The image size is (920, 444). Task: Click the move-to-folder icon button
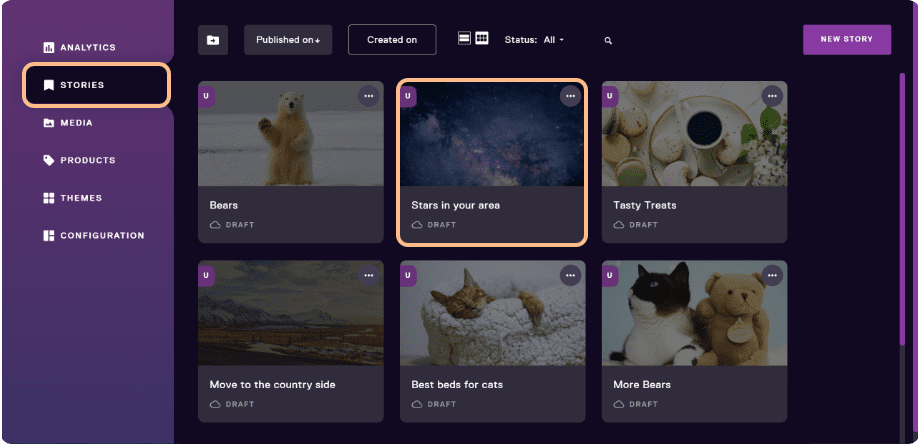tap(213, 40)
